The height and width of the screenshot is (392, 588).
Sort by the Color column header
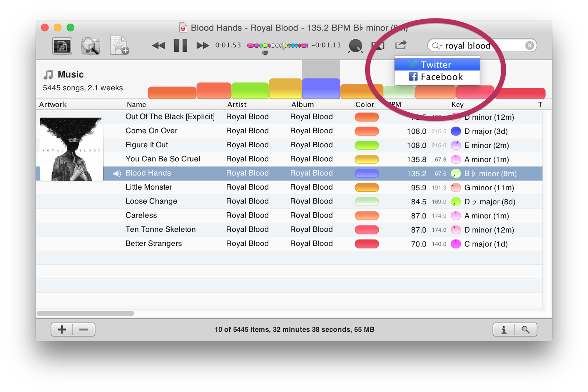[x=365, y=105]
